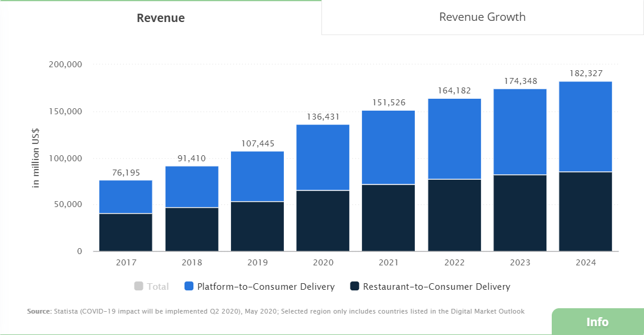Click the 91,410 total value label
The height and width of the screenshot is (335, 644).
(192, 158)
